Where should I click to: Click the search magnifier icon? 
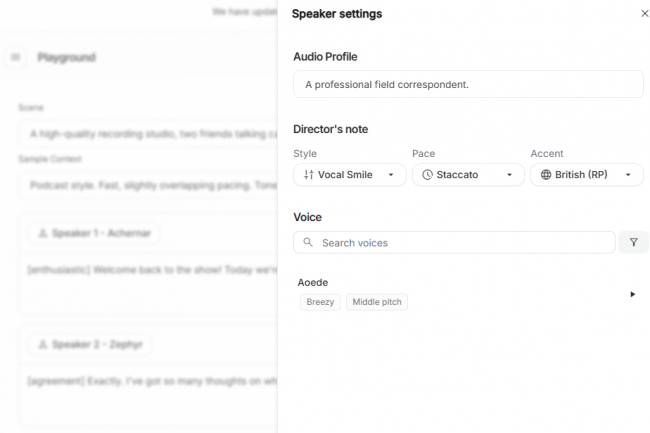(x=308, y=242)
